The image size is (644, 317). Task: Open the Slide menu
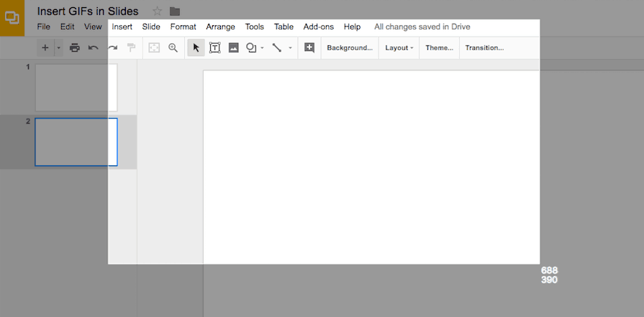(151, 27)
